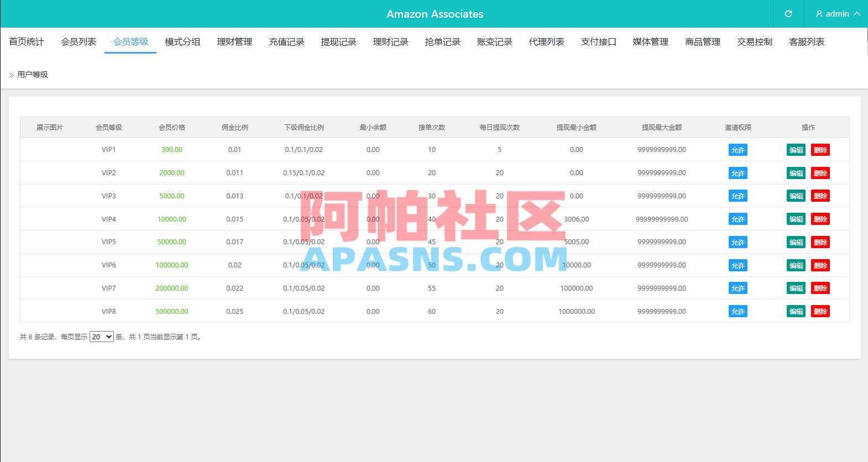This screenshot has height=462, width=868.
Task: Edit the VIP7 level row
Action: click(796, 288)
